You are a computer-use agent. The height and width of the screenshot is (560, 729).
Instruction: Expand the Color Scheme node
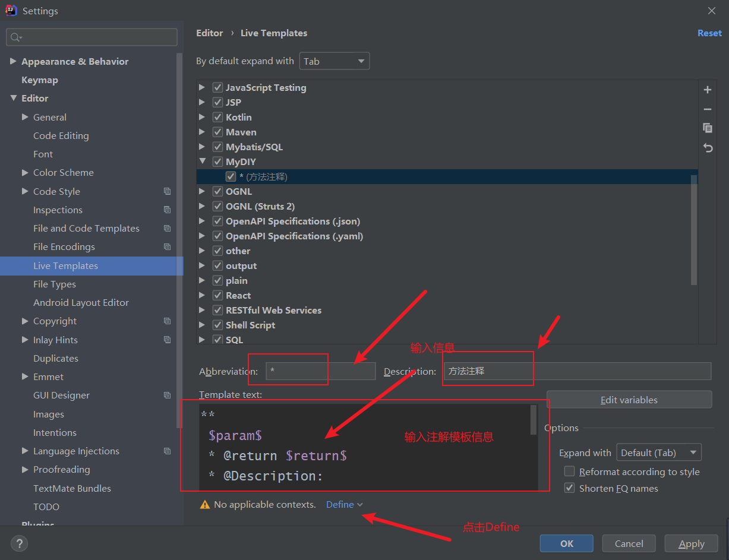pos(25,172)
